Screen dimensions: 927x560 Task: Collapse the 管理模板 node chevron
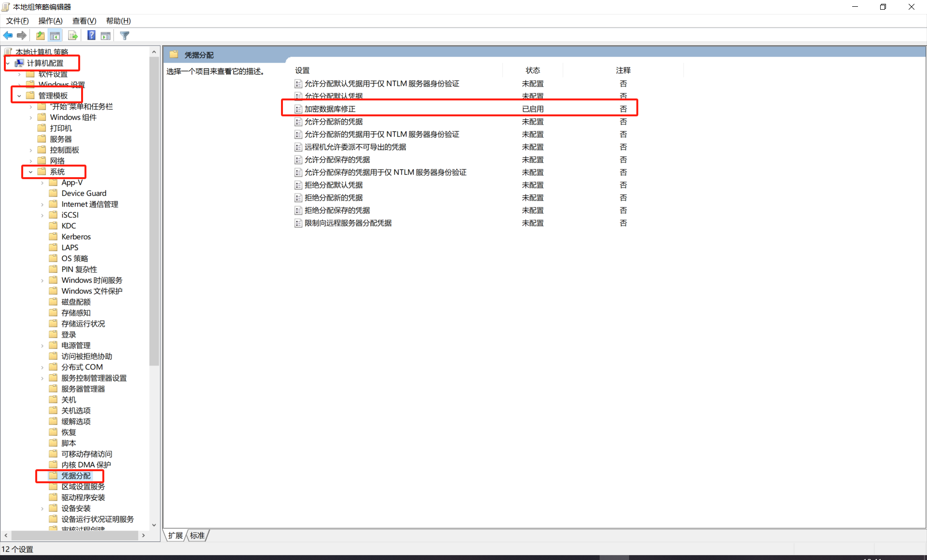point(19,96)
